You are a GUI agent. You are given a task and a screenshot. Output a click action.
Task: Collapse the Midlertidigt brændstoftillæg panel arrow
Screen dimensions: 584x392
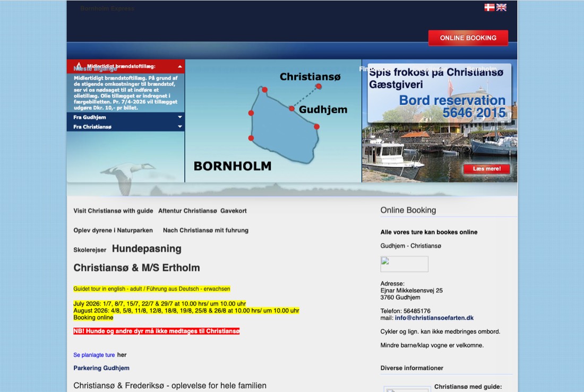click(180, 67)
